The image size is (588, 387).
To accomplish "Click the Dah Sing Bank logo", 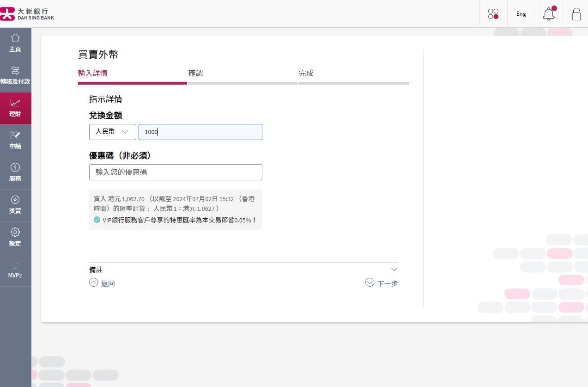I will click(x=28, y=13).
